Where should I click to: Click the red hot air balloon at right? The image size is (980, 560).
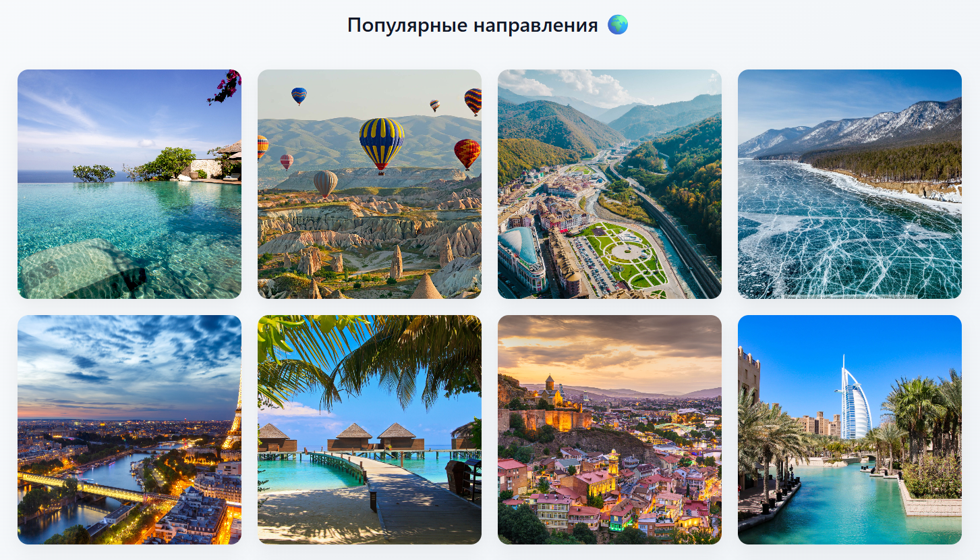(467, 154)
